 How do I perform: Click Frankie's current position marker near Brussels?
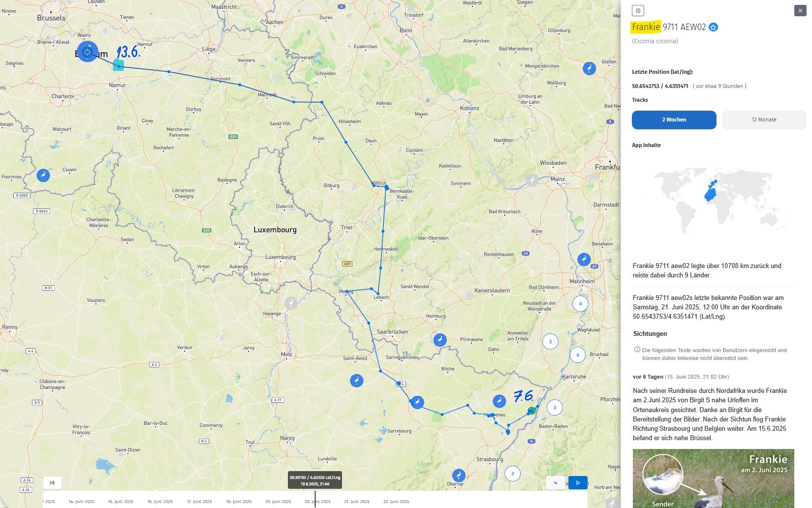[88, 52]
